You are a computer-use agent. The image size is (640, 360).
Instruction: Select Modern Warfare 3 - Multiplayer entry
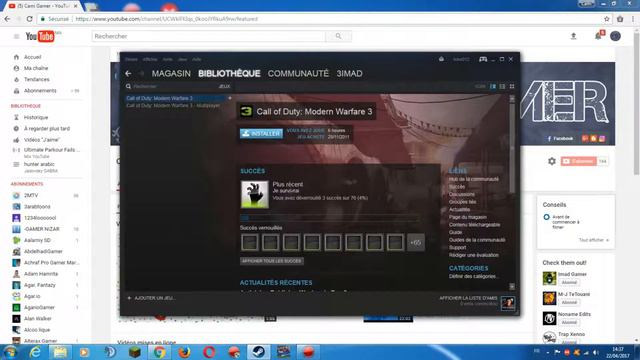pyautogui.click(x=173, y=105)
